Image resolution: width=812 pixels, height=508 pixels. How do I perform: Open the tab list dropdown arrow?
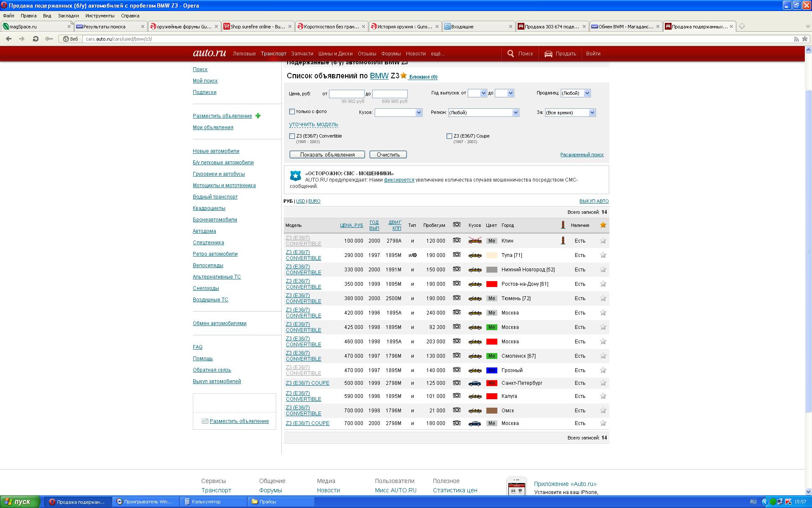click(807, 26)
